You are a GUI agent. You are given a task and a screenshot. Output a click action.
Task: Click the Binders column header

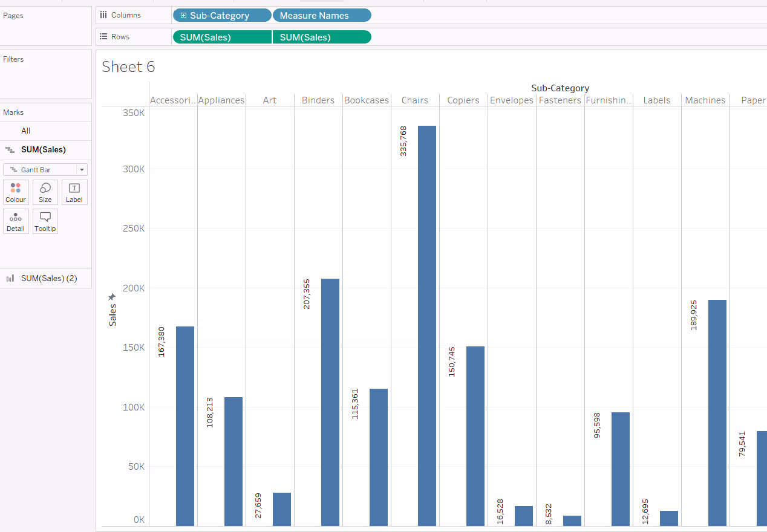(318, 100)
